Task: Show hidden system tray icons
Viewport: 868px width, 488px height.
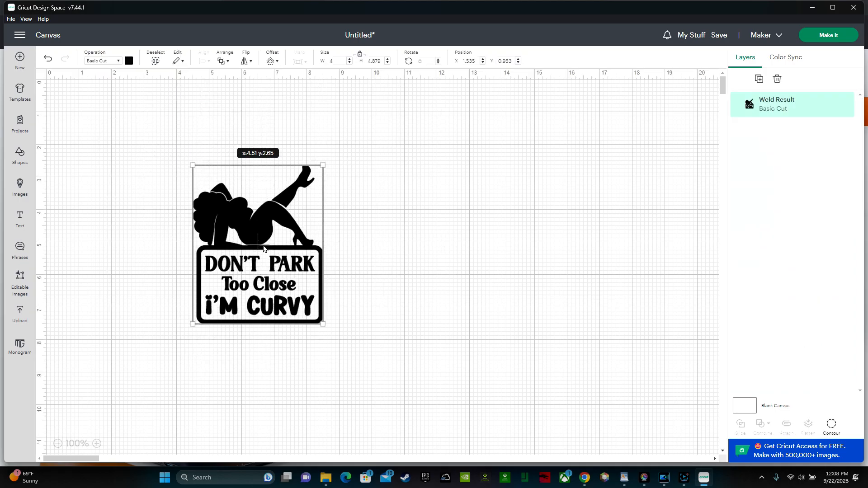Action: [x=761, y=477]
